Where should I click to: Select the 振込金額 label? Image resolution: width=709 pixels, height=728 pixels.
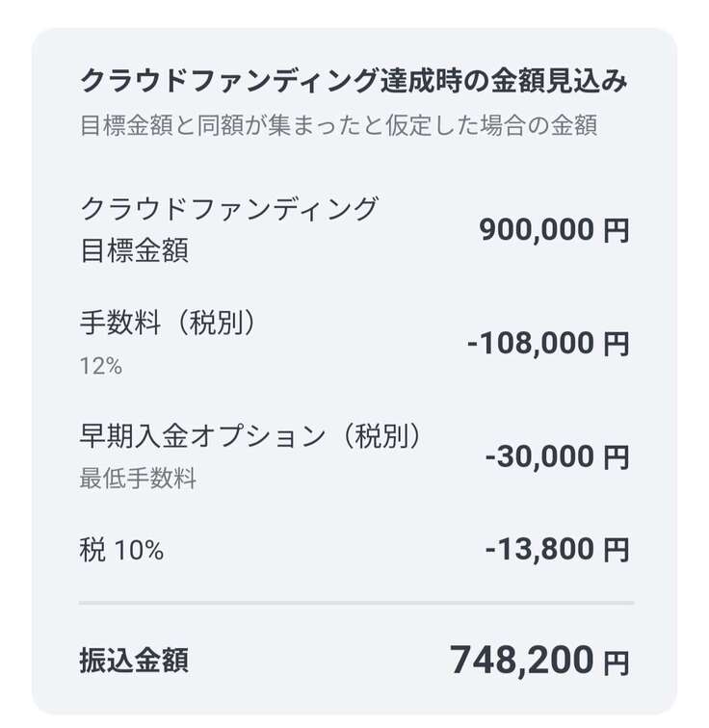[133, 661]
